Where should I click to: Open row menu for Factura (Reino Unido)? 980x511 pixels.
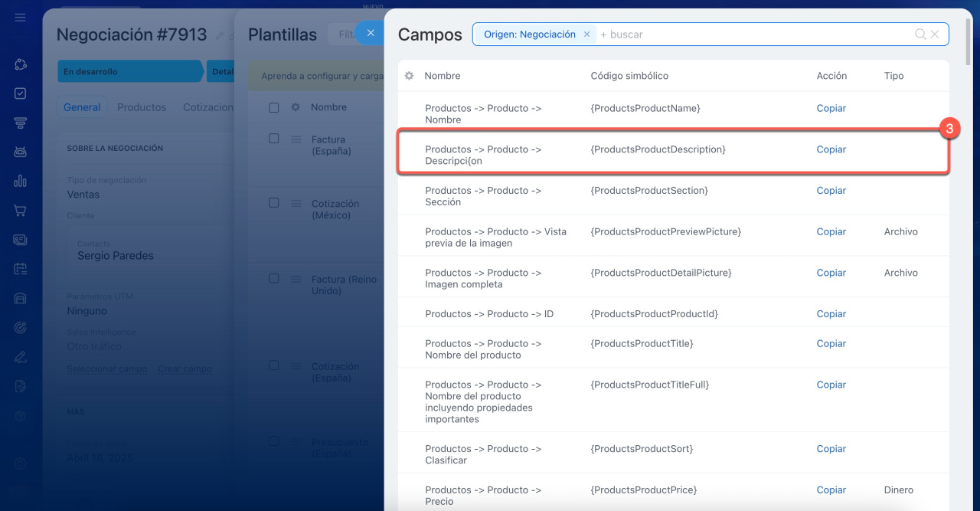click(x=296, y=280)
